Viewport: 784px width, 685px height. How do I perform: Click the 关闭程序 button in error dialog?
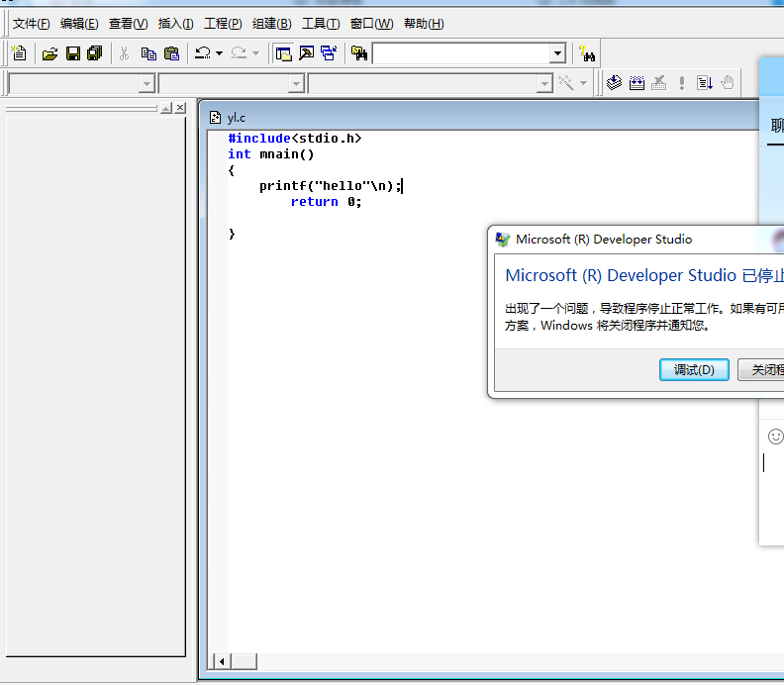click(x=761, y=369)
